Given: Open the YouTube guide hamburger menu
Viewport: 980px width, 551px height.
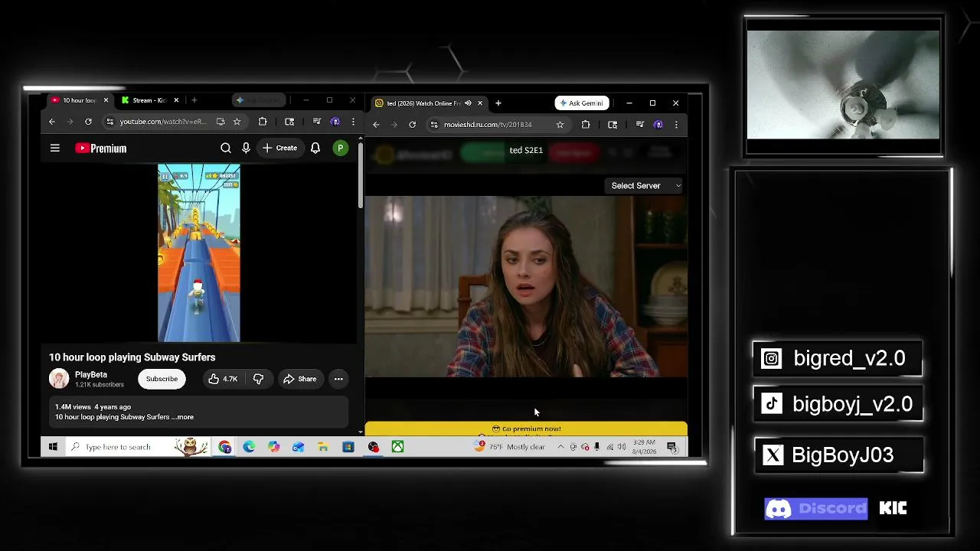Looking at the screenshot, I should pyautogui.click(x=55, y=148).
